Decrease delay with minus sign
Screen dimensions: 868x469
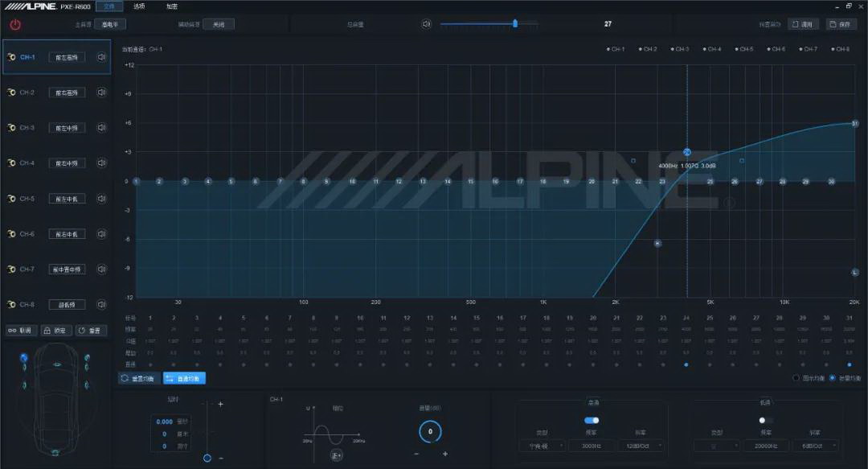[221, 459]
